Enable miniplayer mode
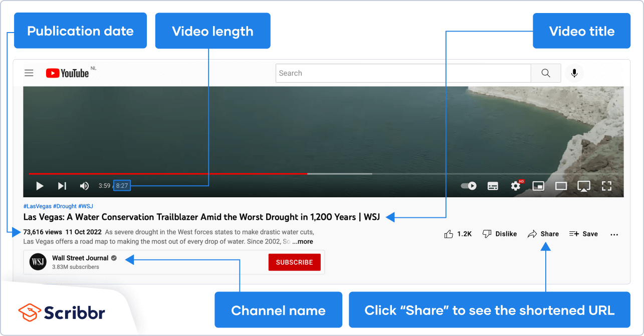Screen dimensions: 644x336 538,186
